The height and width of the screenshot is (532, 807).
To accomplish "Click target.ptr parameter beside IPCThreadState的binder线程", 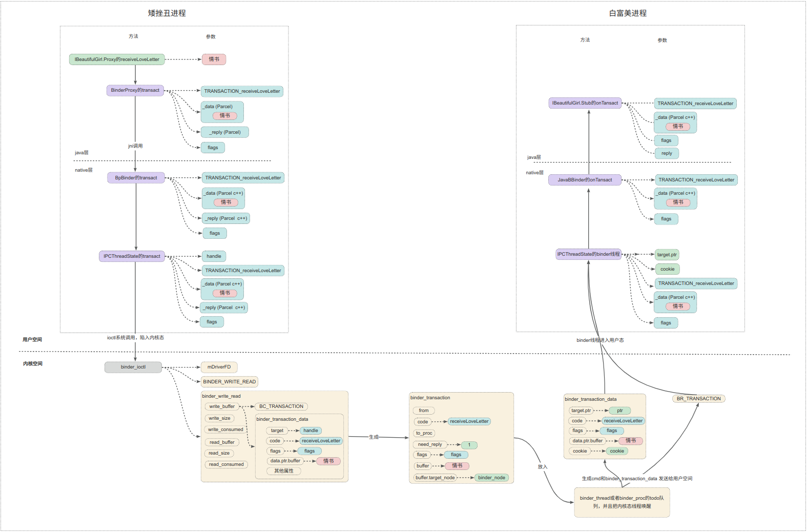I will click(667, 255).
